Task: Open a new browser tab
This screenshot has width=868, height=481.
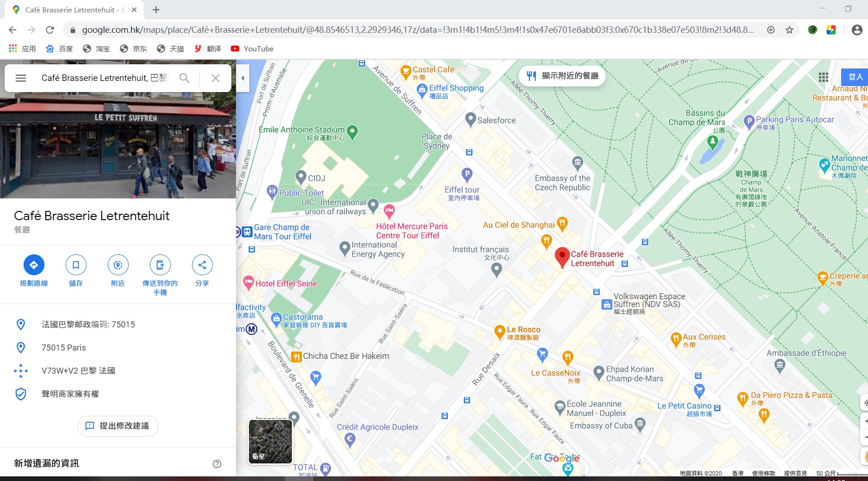Action: (156, 10)
